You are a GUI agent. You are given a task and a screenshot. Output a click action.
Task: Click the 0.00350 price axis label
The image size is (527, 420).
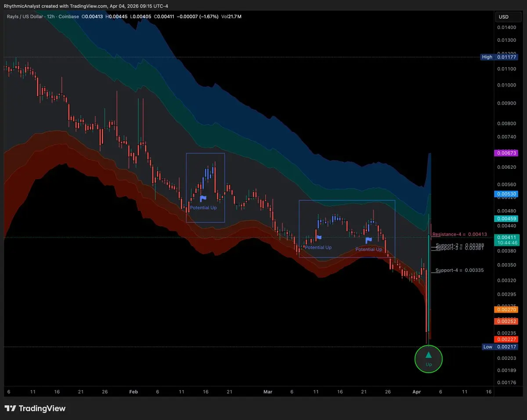coord(506,265)
